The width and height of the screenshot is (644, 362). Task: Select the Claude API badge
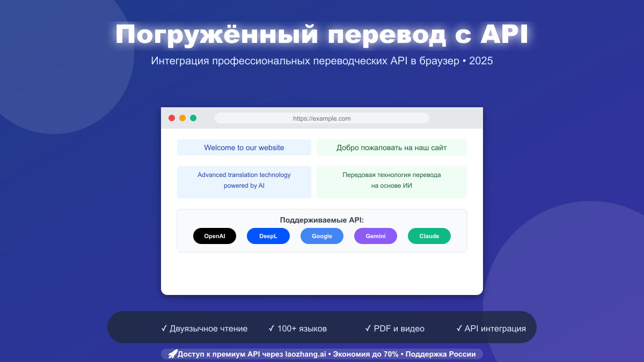coord(429,236)
